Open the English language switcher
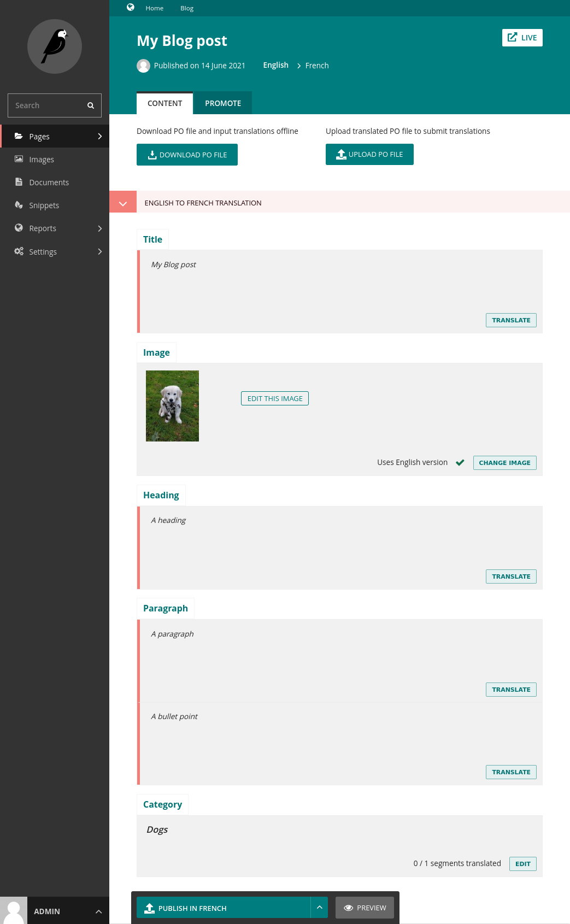570x924 pixels. click(x=275, y=65)
